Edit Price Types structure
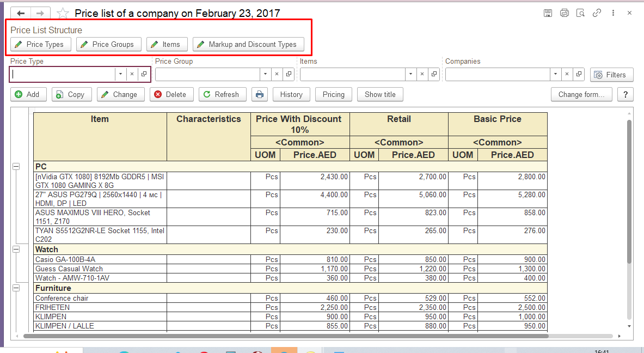644x353 pixels. [41, 44]
